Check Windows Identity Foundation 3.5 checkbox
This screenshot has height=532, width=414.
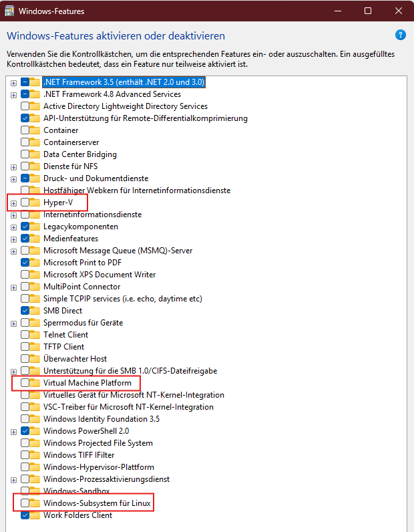(x=25, y=419)
